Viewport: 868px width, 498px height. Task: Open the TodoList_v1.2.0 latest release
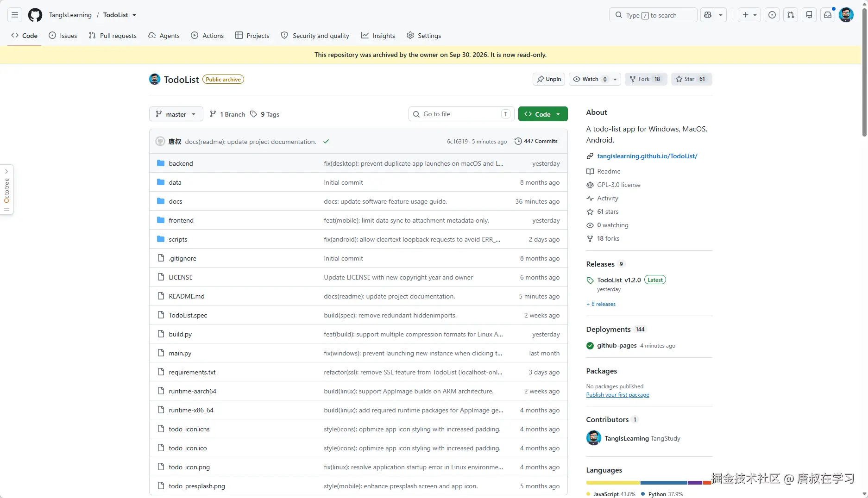(619, 280)
